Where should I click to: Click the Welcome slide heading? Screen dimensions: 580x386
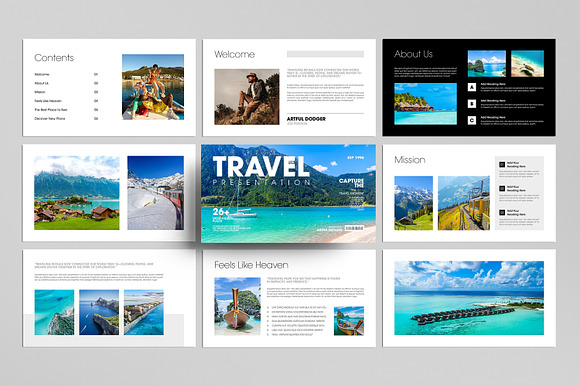(235, 54)
